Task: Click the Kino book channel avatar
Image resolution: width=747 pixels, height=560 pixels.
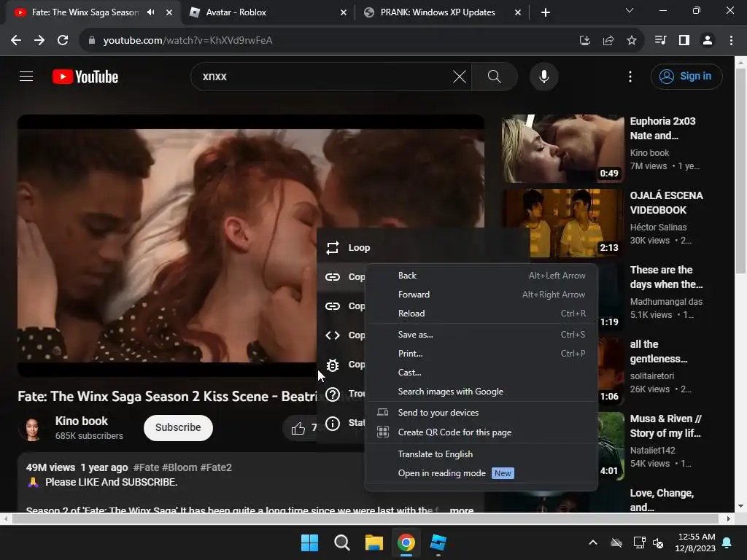Action: coord(32,428)
